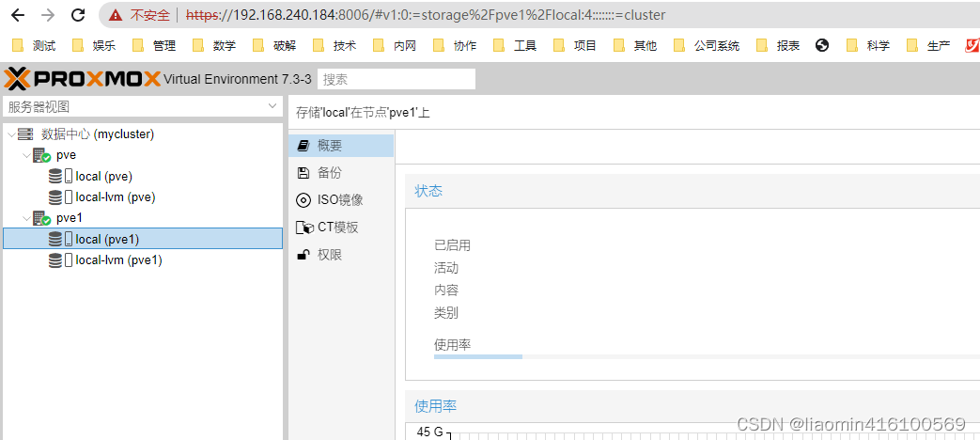Click the 已启用 status label
The image size is (980, 440).
click(x=452, y=245)
